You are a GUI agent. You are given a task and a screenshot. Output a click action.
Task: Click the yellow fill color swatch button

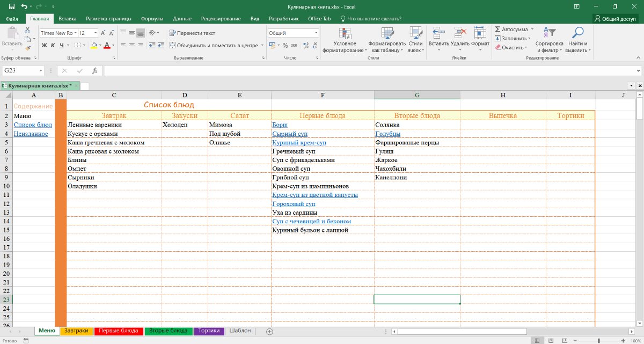click(x=94, y=46)
